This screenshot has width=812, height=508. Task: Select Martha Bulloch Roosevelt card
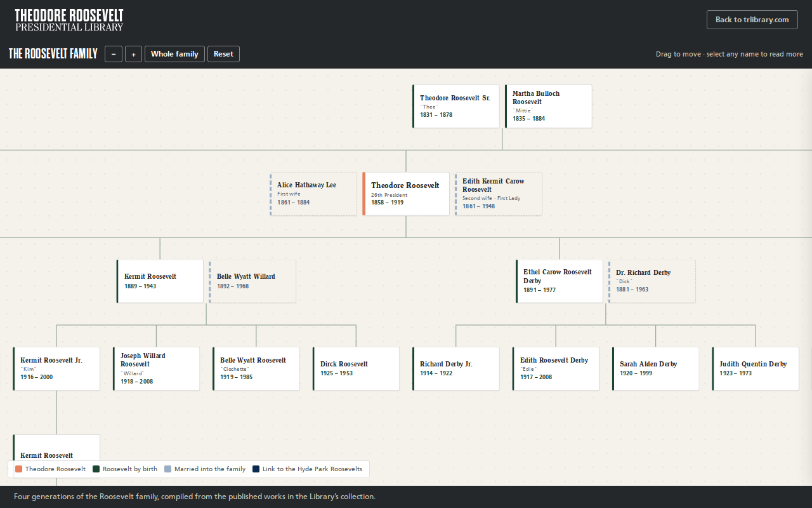pyautogui.click(x=549, y=106)
